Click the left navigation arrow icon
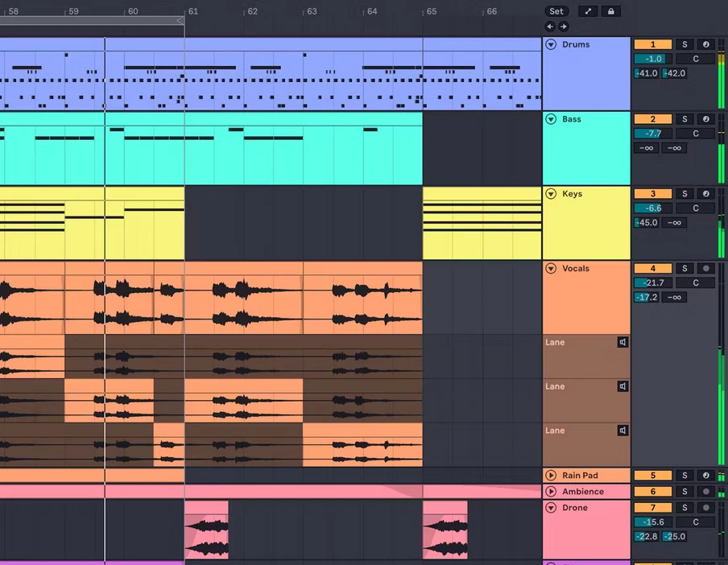The width and height of the screenshot is (728, 565). 550,26
